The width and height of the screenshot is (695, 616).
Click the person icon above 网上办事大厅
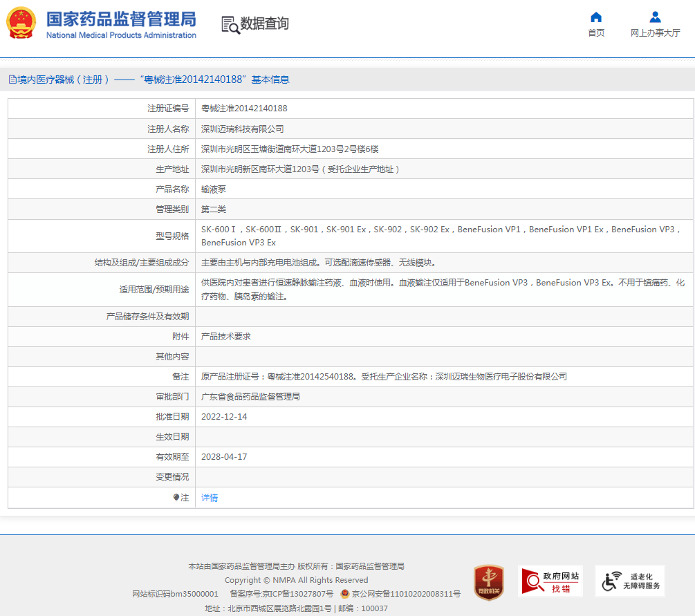coord(655,17)
